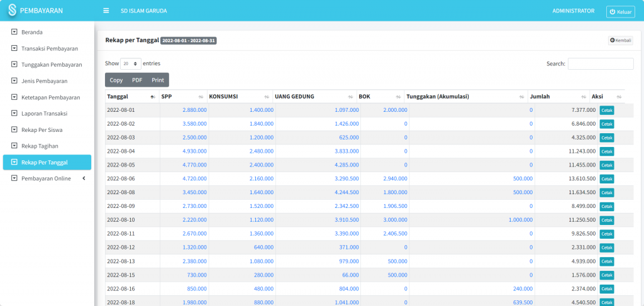Click the Beranda menu icon
The width and height of the screenshot is (644, 306).
pyautogui.click(x=14, y=32)
